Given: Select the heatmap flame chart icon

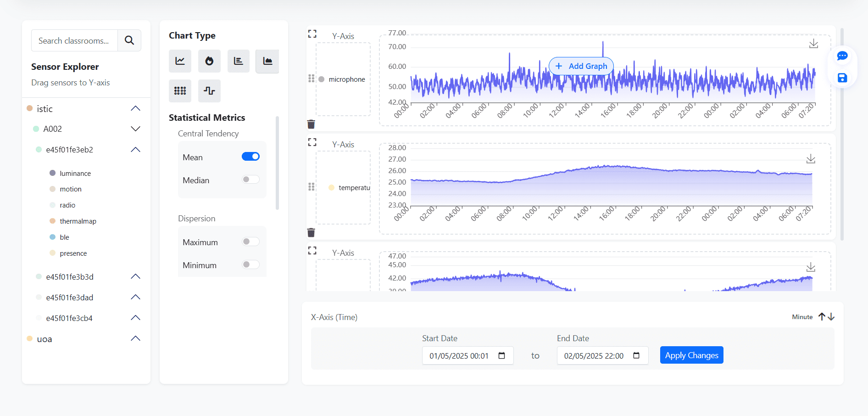Looking at the screenshot, I should tap(209, 61).
